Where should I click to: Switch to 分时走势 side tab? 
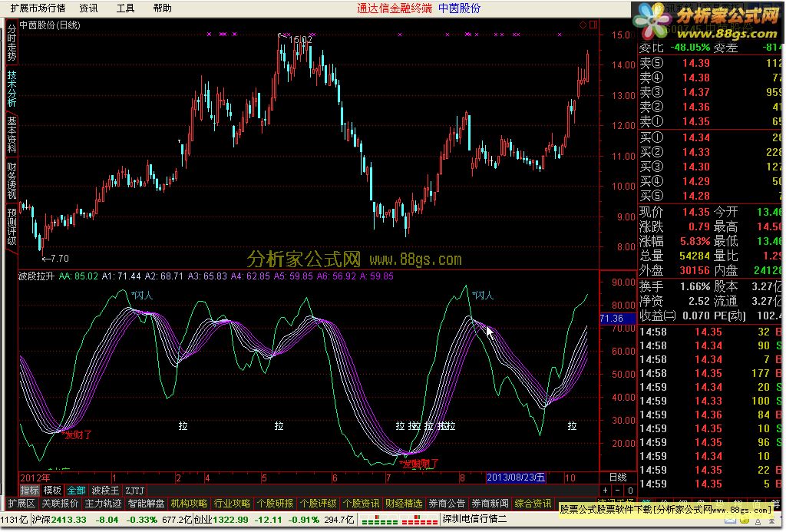12,43
